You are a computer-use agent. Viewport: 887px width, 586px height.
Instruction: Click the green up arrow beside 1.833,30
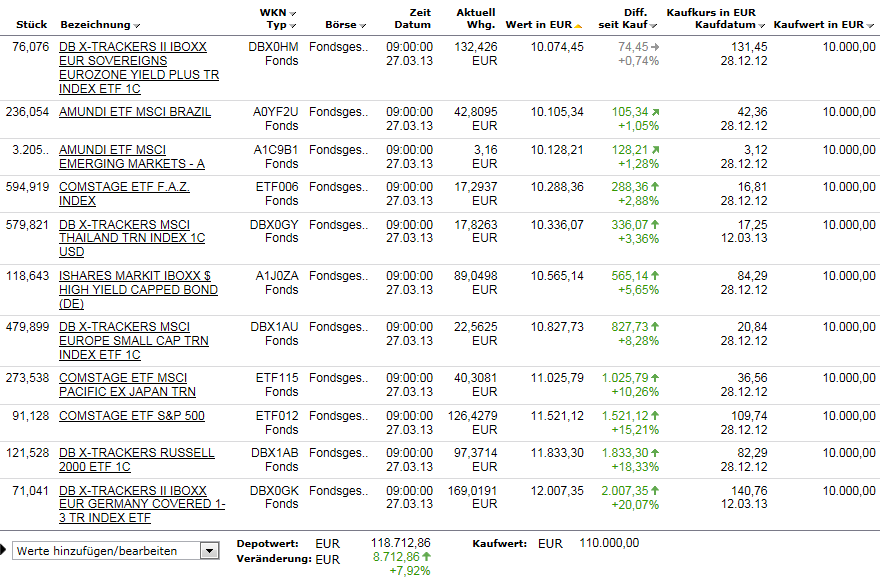click(655, 453)
